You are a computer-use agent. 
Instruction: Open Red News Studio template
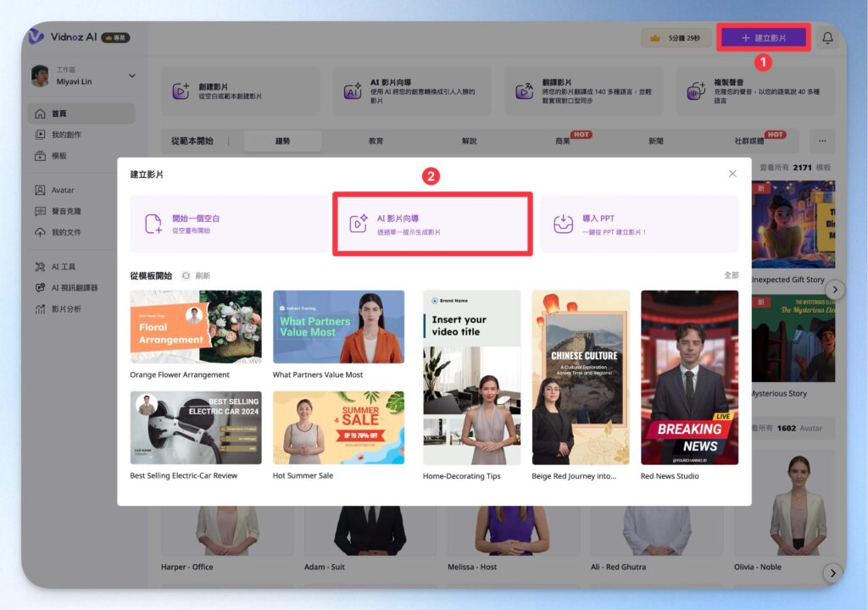(689, 378)
